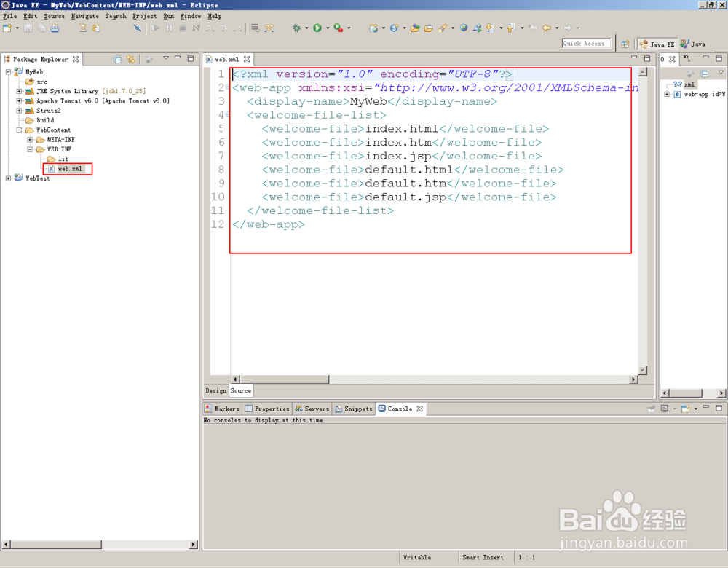728x568 pixels.
Task: Maximize the editor area
Action: 647,58
